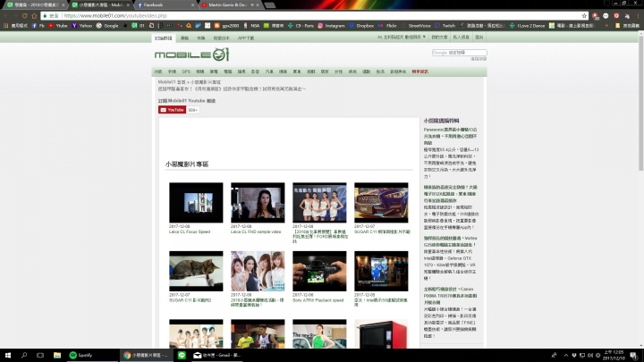Switch to the Facebook browser tab
The height and width of the screenshot is (362, 644).
coord(146,4)
